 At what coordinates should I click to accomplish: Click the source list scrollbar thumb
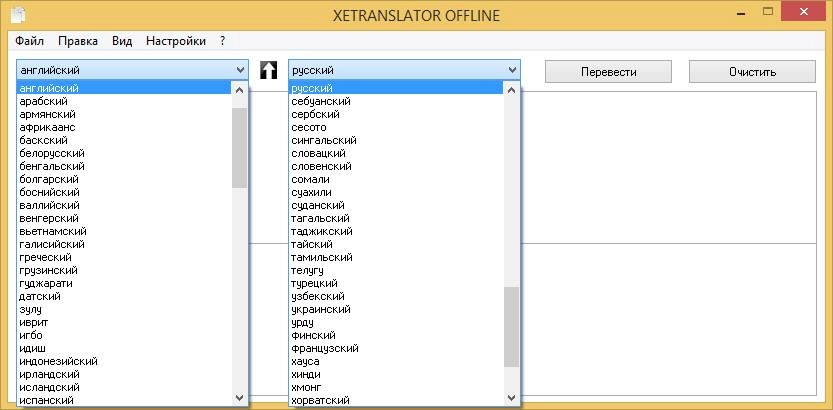pyautogui.click(x=240, y=148)
